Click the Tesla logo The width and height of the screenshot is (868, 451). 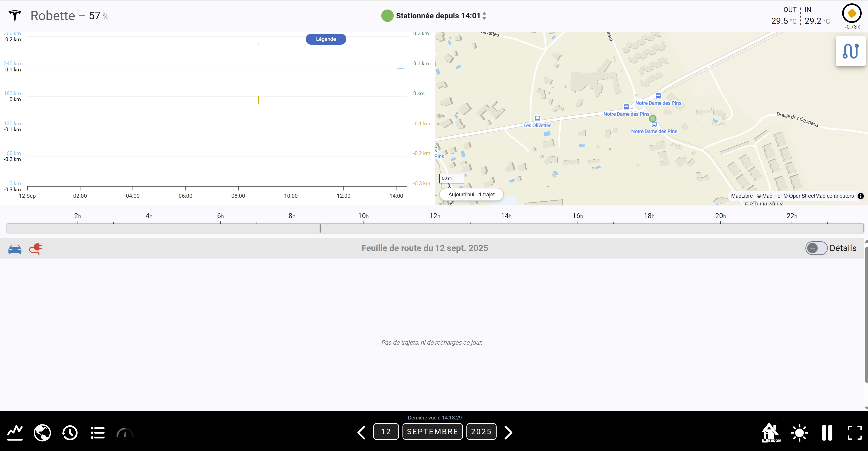[15, 16]
